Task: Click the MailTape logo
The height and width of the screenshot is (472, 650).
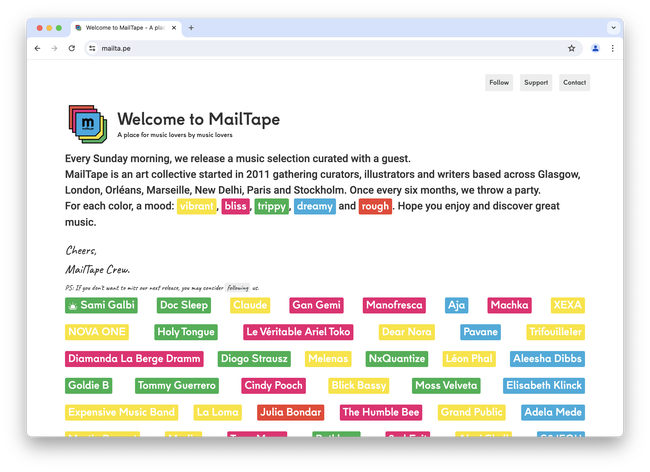Action: (x=87, y=124)
